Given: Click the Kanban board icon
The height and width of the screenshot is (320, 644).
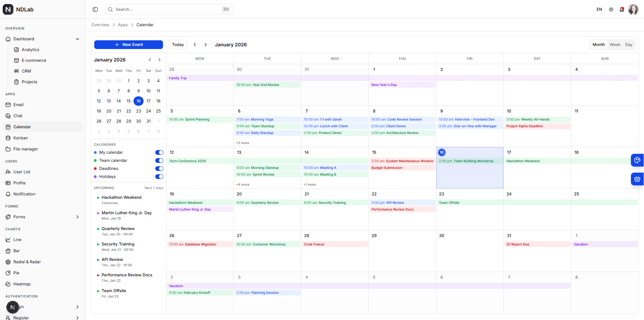Looking at the screenshot, I should [8, 138].
